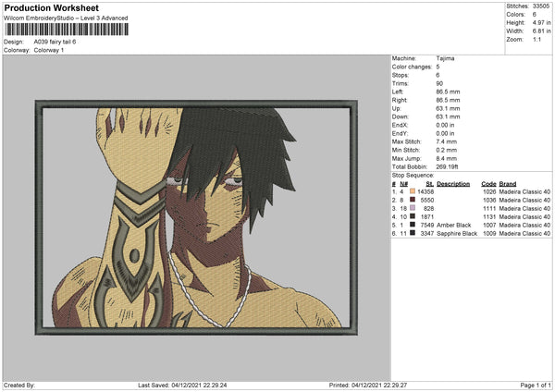555x392 pixels.
Task: Click the 'Code' column header
Action: pos(488,184)
